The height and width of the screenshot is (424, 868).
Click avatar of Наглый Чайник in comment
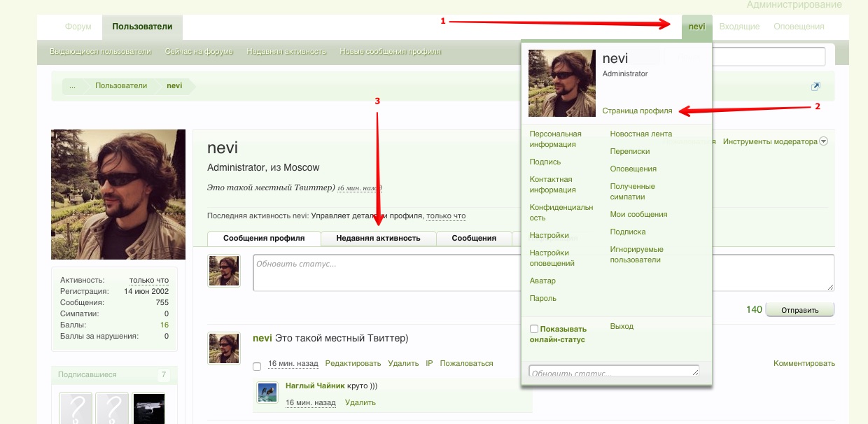point(267,392)
